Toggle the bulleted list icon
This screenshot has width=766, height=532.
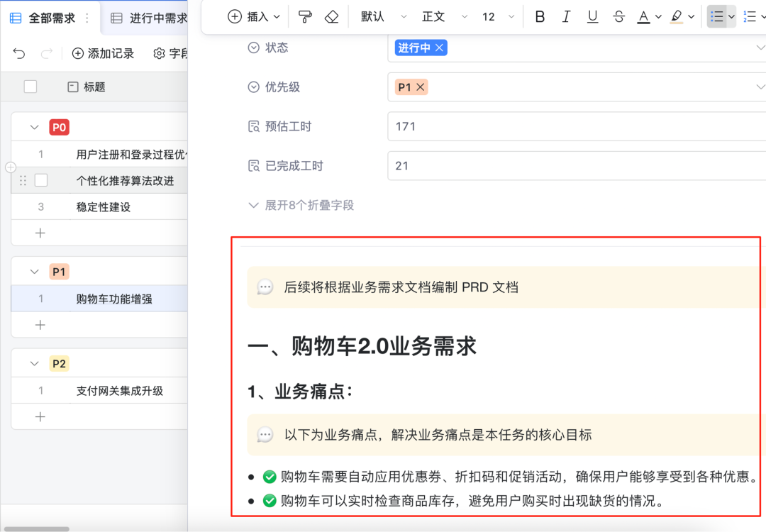tap(717, 17)
